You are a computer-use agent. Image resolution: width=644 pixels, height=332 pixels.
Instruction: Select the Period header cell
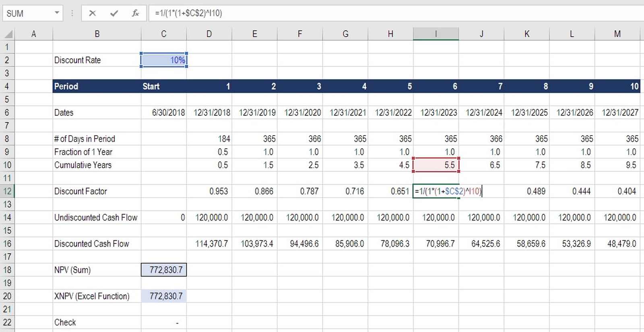(97, 87)
